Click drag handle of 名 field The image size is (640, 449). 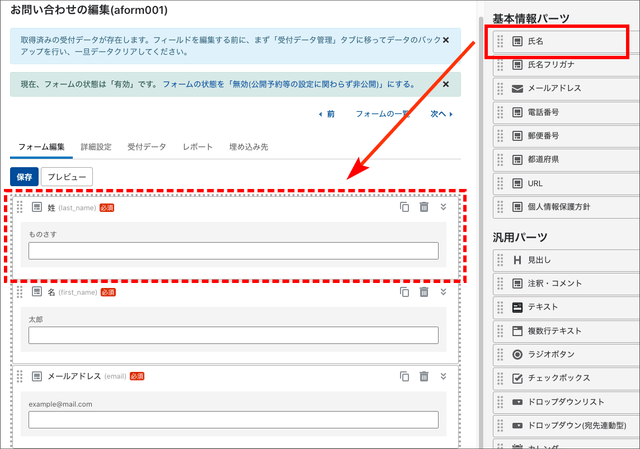pos(20,292)
